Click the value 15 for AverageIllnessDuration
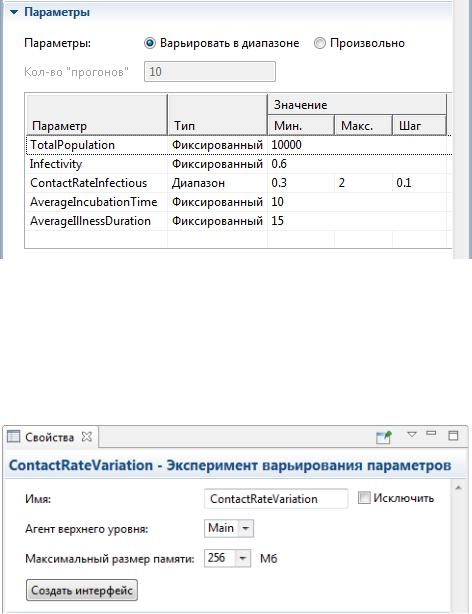The height and width of the screenshot is (614, 472). (277, 221)
